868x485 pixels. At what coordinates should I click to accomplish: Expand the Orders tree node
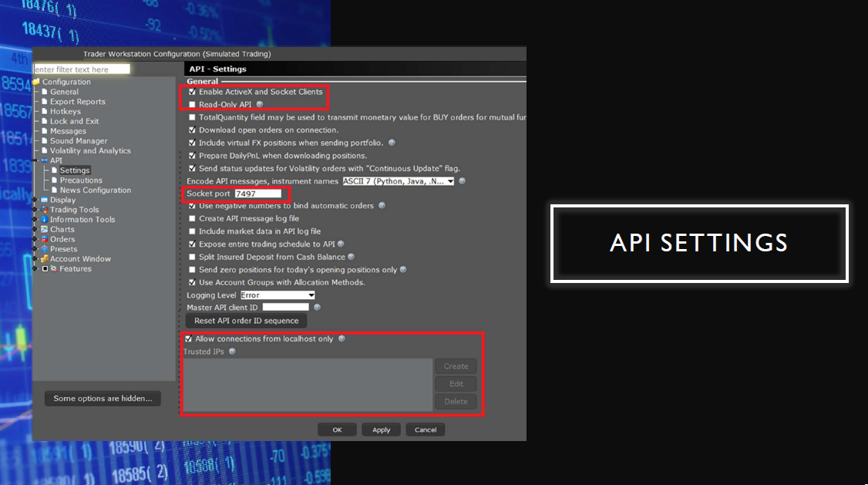coord(35,239)
